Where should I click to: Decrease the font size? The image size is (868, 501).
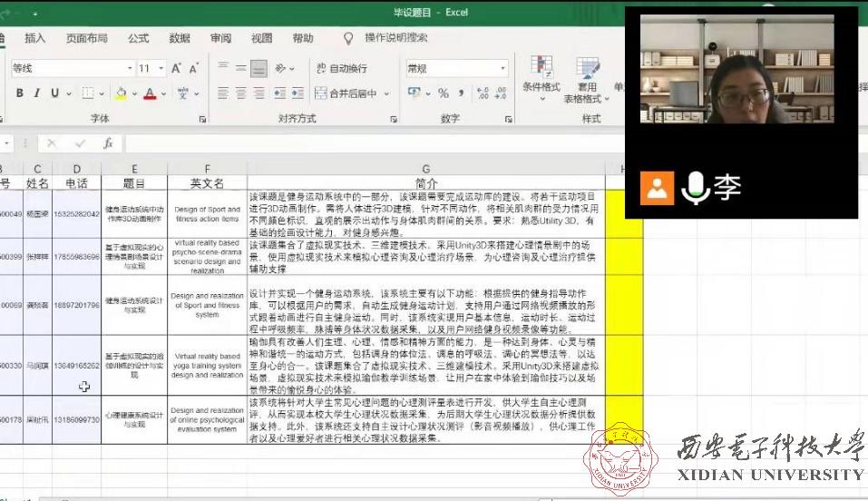tap(195, 69)
